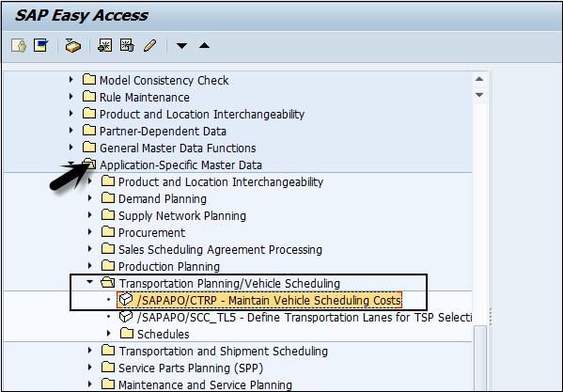Click the SAP Business Workplace icon
The image size is (563, 392).
coord(73,45)
